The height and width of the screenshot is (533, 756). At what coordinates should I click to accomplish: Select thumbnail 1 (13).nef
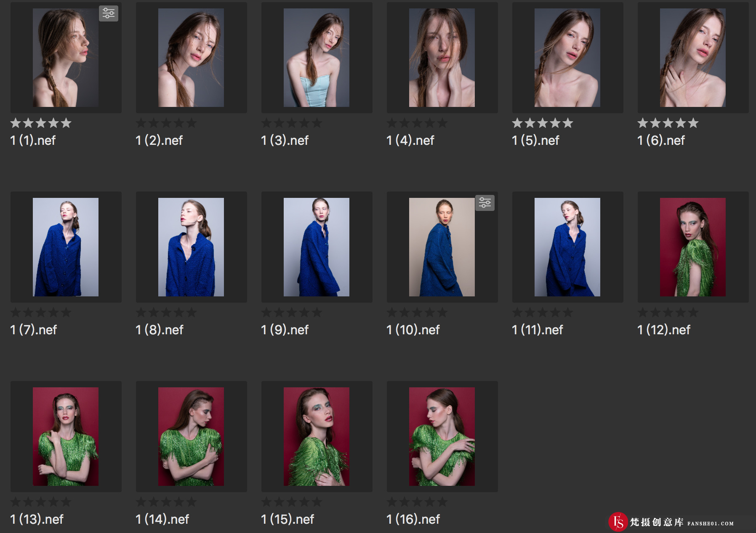[x=66, y=437]
